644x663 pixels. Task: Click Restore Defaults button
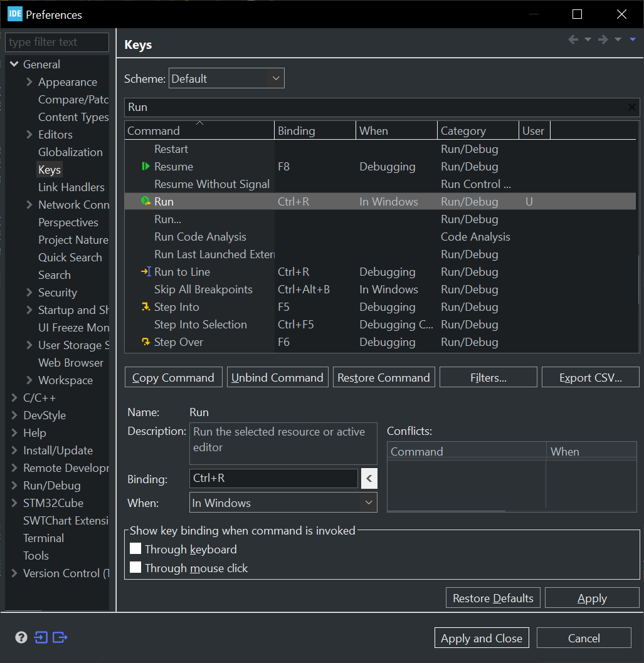pyautogui.click(x=493, y=598)
